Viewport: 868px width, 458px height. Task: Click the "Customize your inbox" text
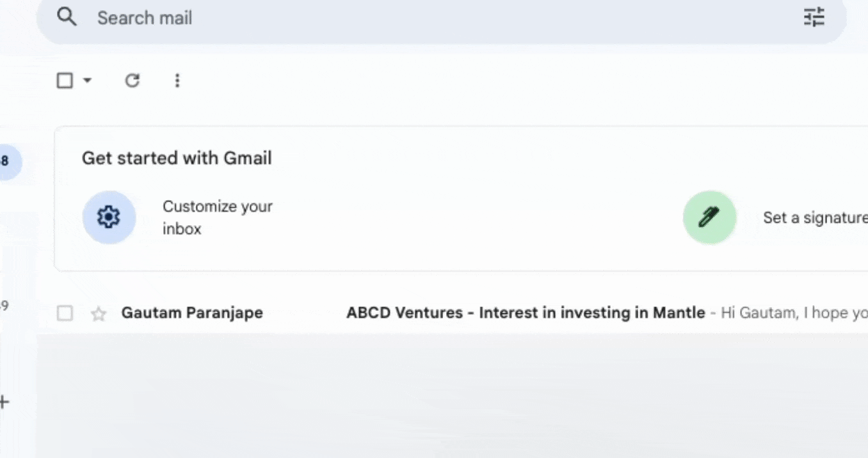pyautogui.click(x=218, y=217)
